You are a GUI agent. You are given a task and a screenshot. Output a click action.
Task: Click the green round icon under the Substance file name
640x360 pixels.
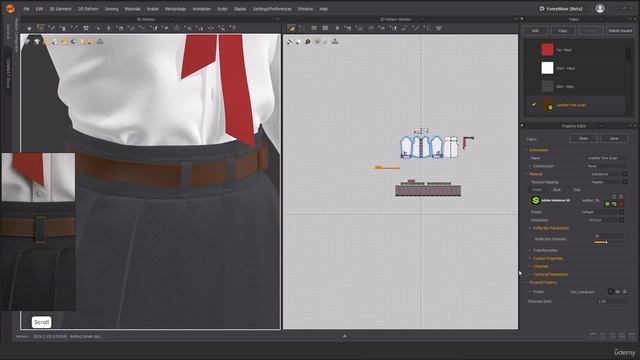coord(607,204)
